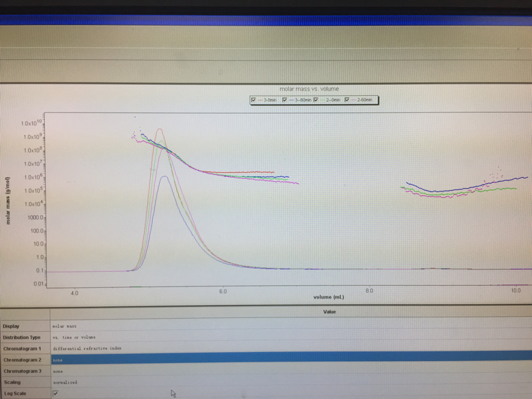This screenshot has height=399, width=532.
Task: Click the x-axis tick label '8.0'
Action: [x=369, y=290]
